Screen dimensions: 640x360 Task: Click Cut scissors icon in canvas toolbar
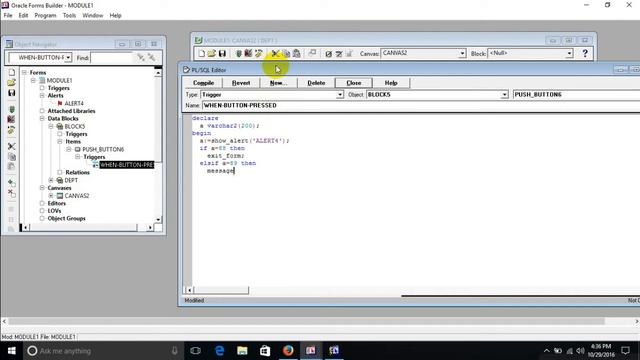click(x=275, y=53)
